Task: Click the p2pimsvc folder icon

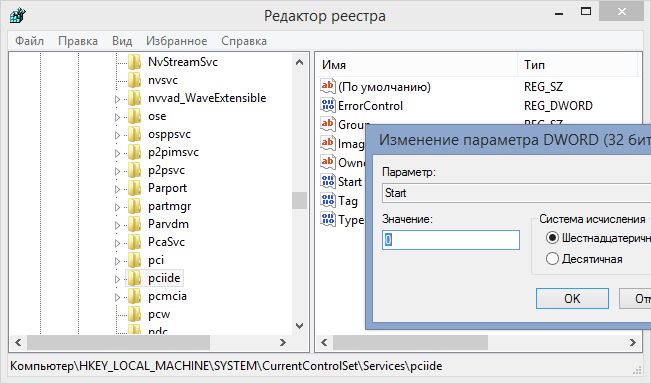Action: point(134,152)
